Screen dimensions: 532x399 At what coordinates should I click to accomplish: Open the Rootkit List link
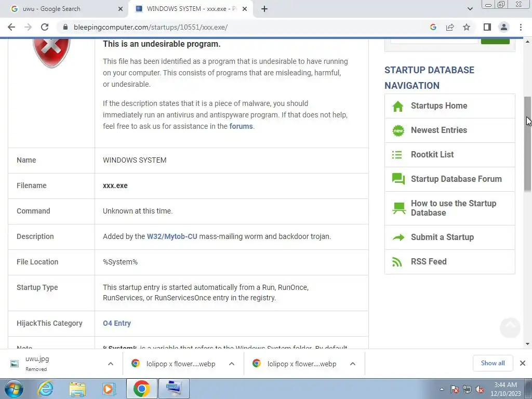(432, 155)
